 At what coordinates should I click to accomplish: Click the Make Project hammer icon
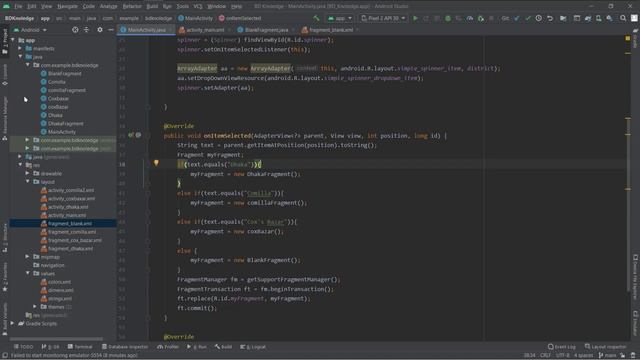[316, 18]
